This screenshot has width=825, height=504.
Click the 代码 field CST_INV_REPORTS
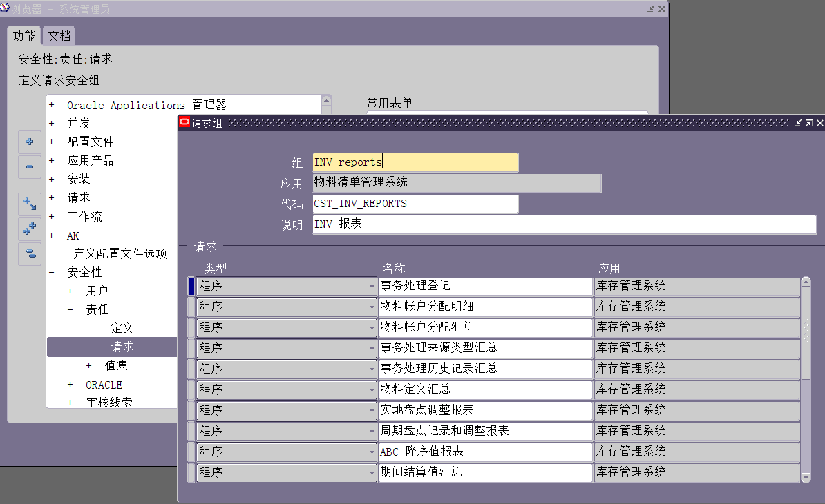(x=415, y=204)
